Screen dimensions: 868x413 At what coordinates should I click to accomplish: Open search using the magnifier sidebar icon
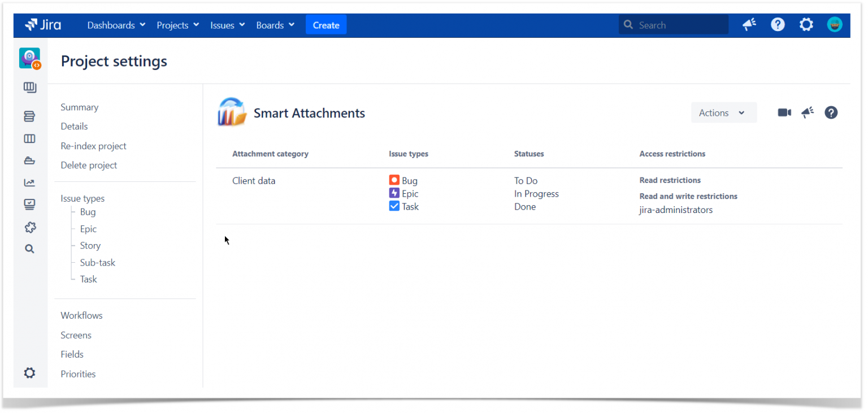[x=29, y=249]
